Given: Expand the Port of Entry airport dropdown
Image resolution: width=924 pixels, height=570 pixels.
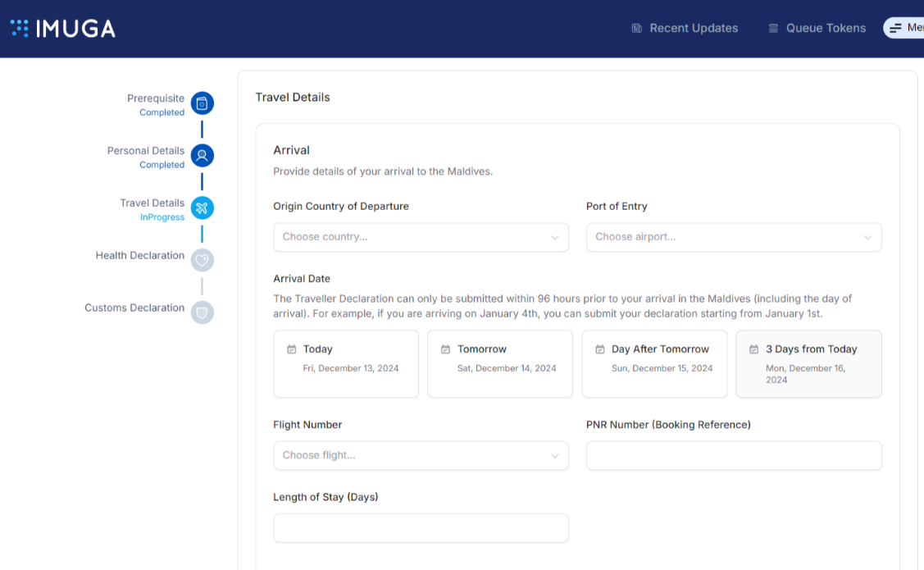Looking at the screenshot, I should [x=734, y=237].
